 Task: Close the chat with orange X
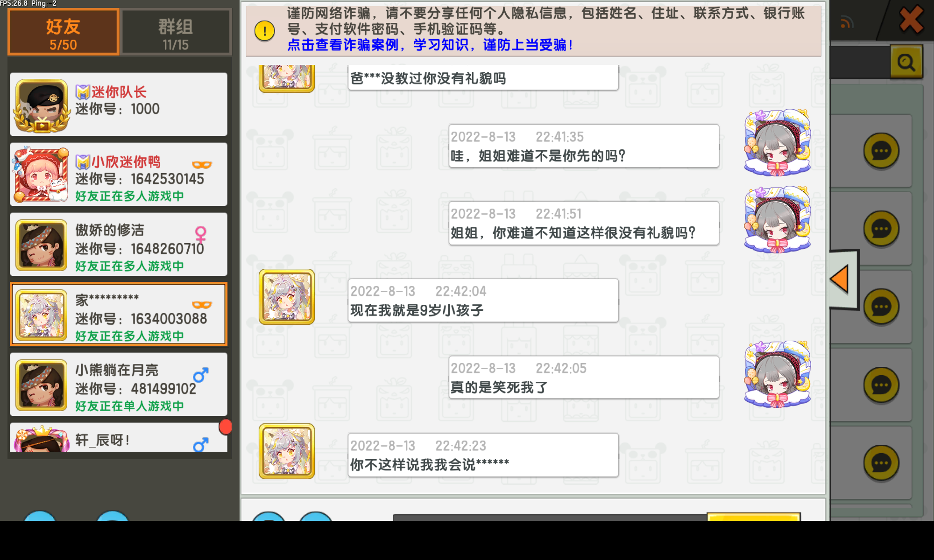coord(911,20)
